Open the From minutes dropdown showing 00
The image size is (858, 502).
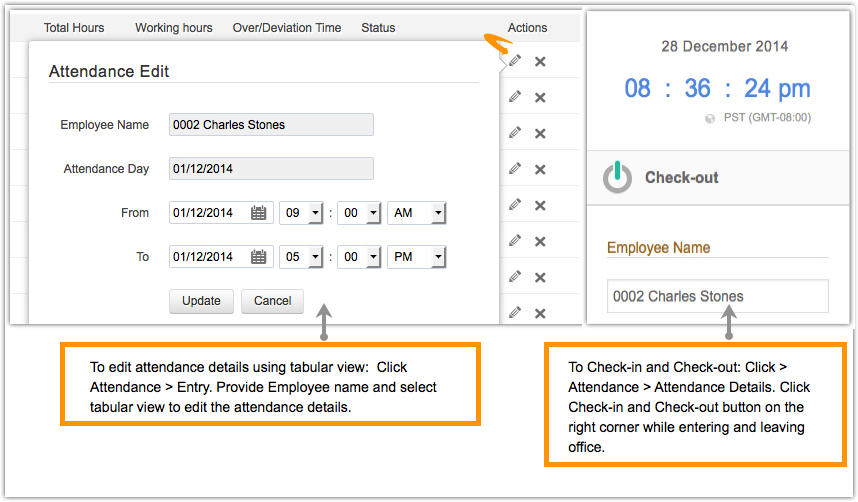[x=359, y=212]
